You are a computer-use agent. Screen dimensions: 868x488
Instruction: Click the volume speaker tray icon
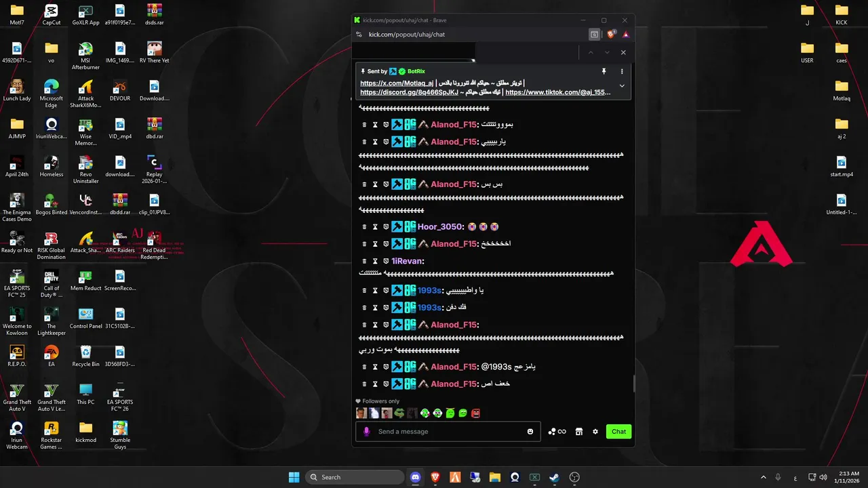point(823,477)
